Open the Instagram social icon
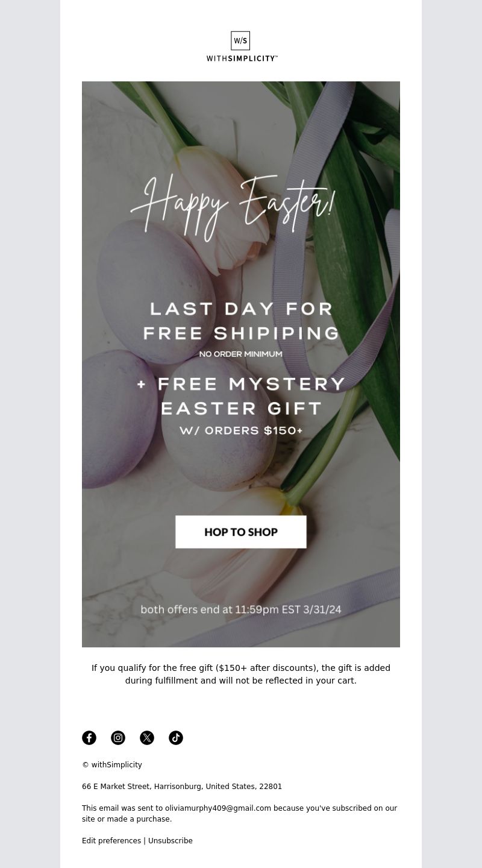This screenshot has width=482, height=868. tap(118, 738)
